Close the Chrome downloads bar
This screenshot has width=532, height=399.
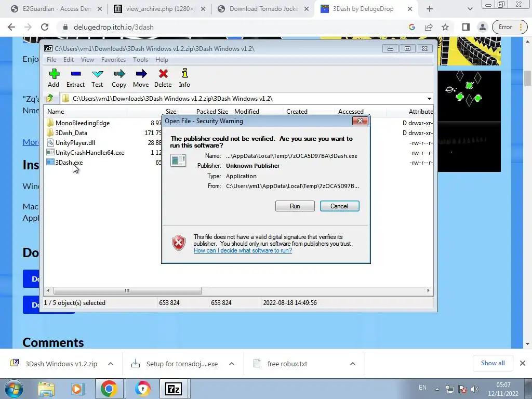[523, 363]
